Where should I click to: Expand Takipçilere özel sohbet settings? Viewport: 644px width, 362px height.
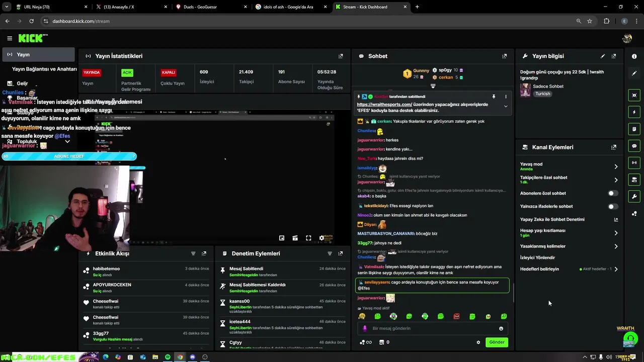(616, 179)
